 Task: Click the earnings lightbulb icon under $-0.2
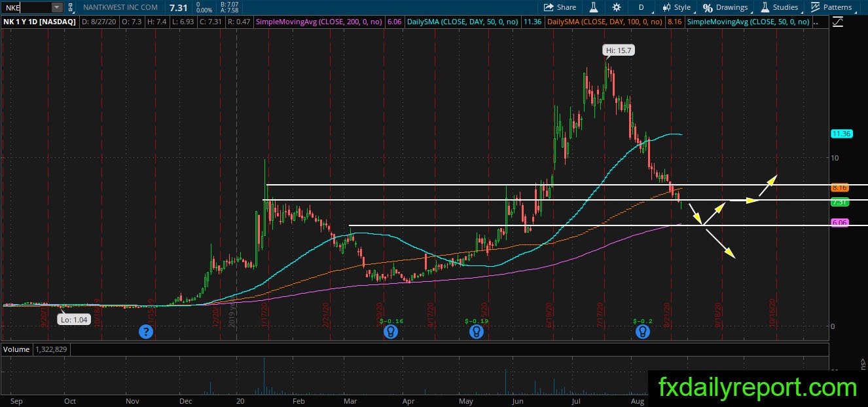click(x=643, y=332)
